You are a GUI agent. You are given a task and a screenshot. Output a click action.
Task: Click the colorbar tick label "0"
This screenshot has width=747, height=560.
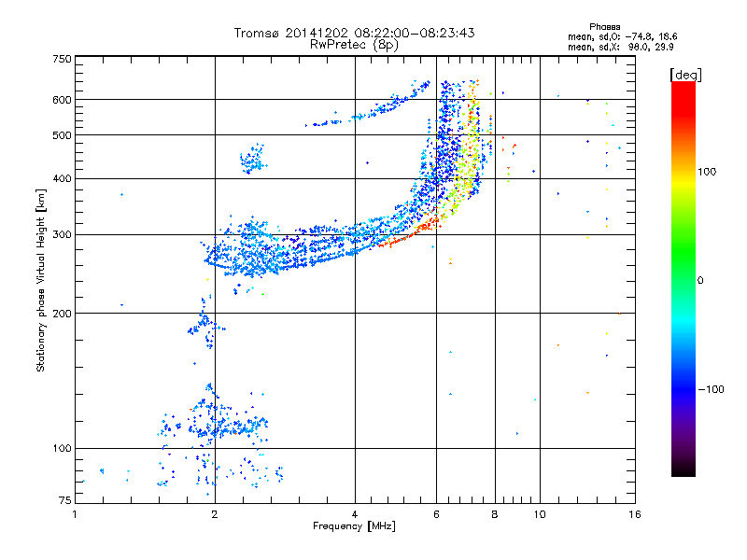700,281
